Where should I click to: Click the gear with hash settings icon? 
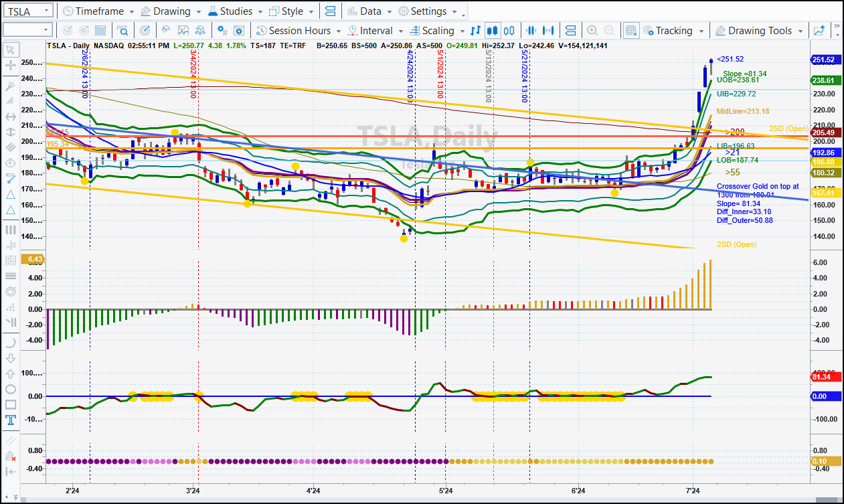pos(222,30)
